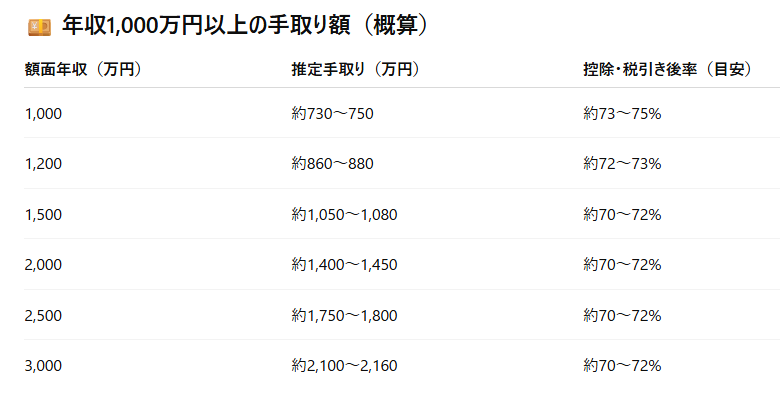Click the 約730～750 take-home cell
This screenshot has height=407, width=780.
332,114
